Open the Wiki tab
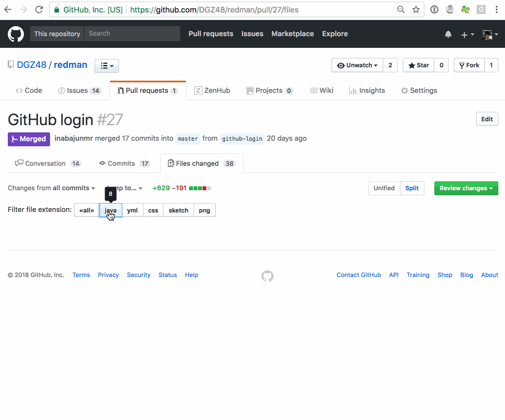 point(321,91)
